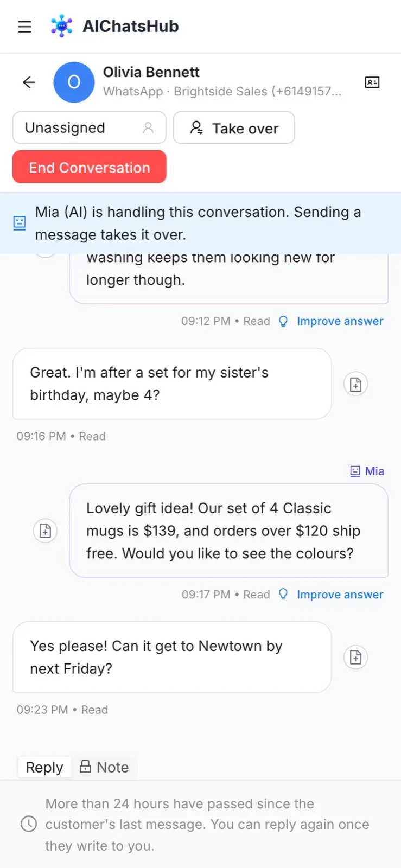Open the hamburger navigation menu
Image resolution: width=401 pixels, height=868 pixels.
coord(25,27)
